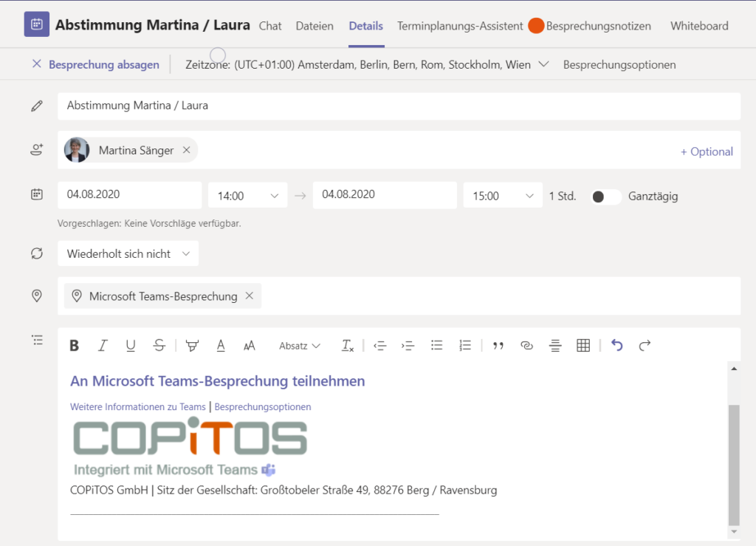The width and height of the screenshot is (756, 546).
Task: Click Besprechung absagen to cancel meeting
Action: [x=95, y=64]
